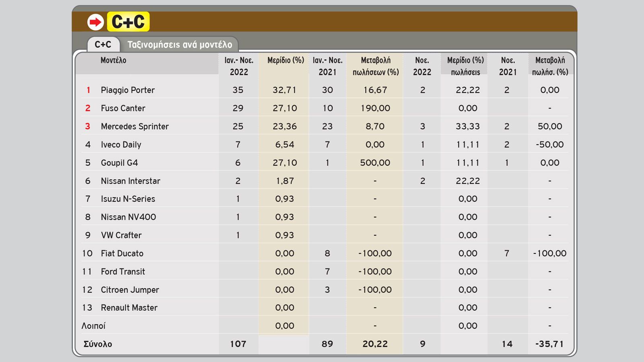Screen dimensions: 644x362
Task: Click Fuso Canter sales change 190,00
Action: (375, 108)
